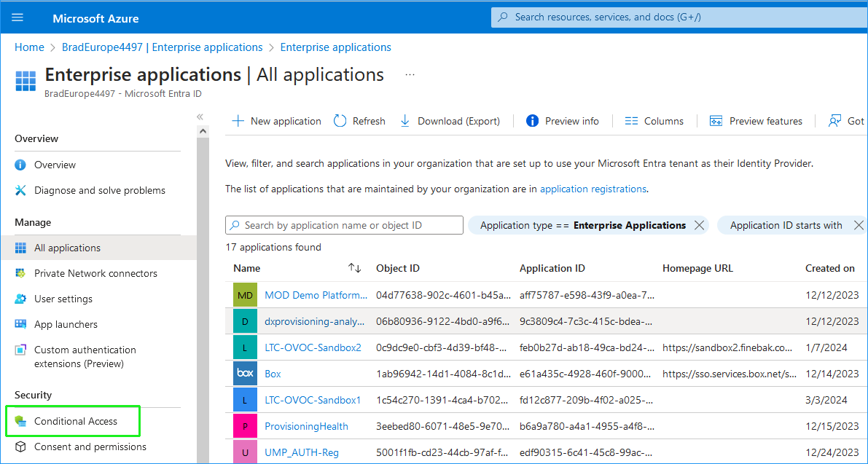Go to the Home breadcrumb
The width and height of the screenshot is (868, 464).
point(29,47)
